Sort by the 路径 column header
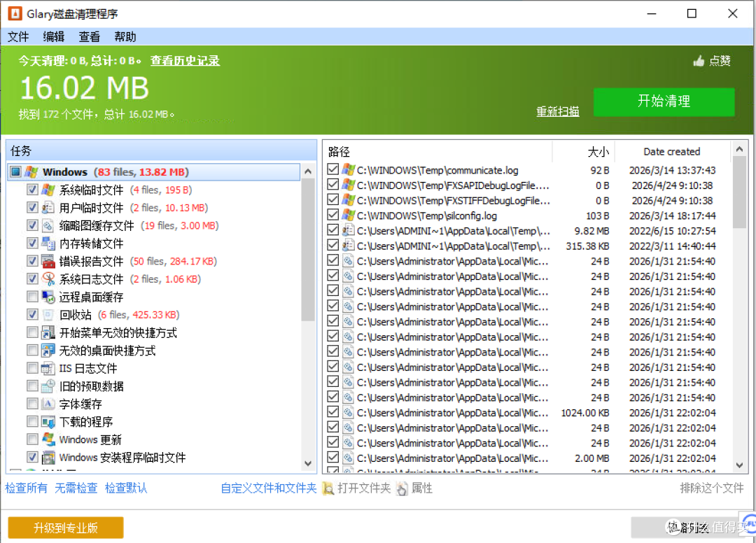Viewport: 756px width, 543px height. [x=437, y=152]
